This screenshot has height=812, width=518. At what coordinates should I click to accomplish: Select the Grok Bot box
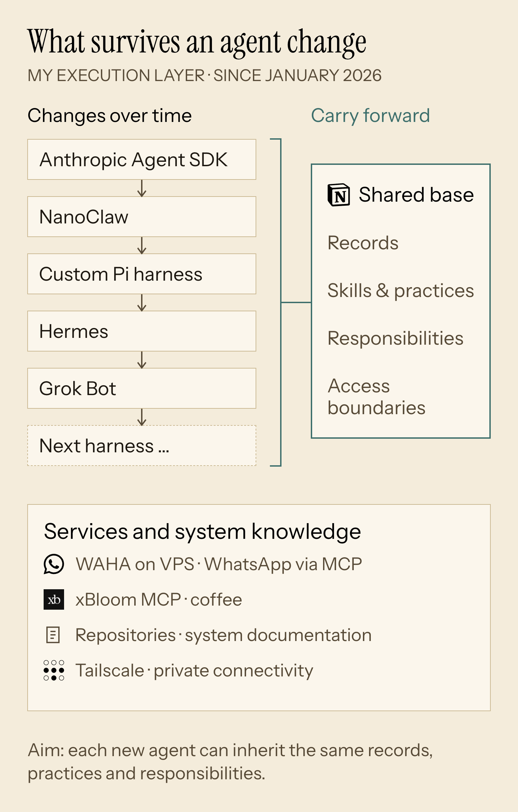pos(142,388)
